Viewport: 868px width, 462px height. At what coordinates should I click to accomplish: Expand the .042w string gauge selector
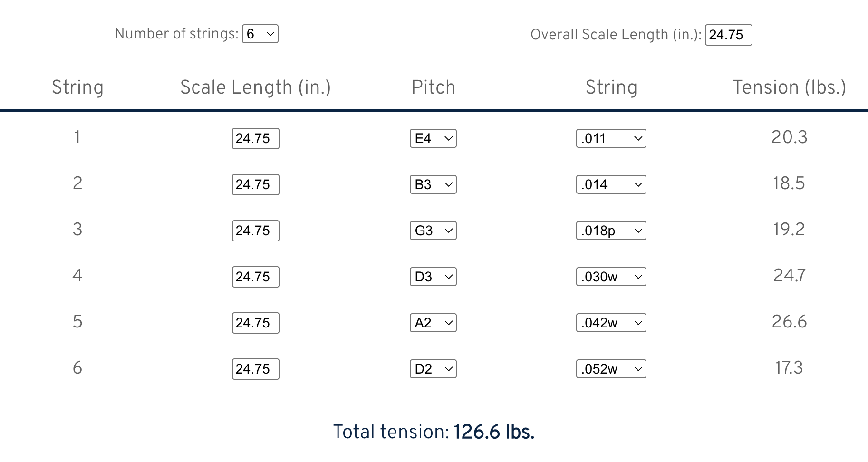[x=611, y=323]
